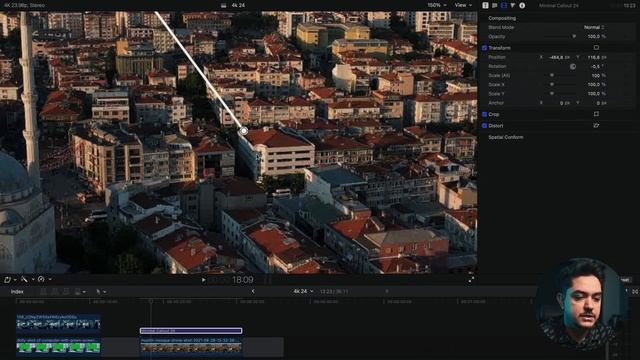Click the callout endpoint handle in viewer

click(x=243, y=131)
